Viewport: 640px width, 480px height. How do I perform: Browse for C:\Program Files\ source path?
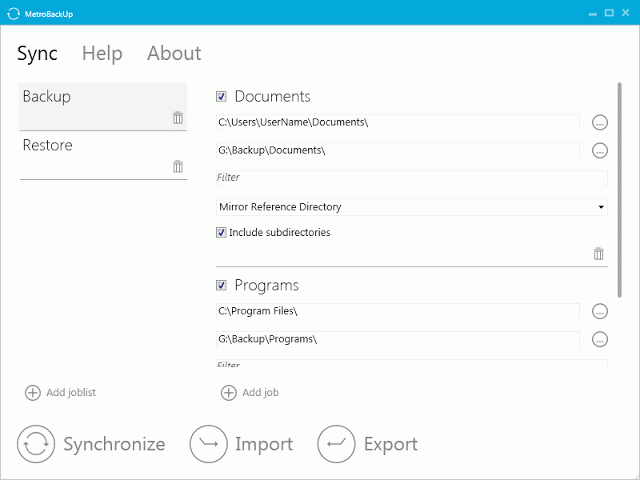coord(600,311)
